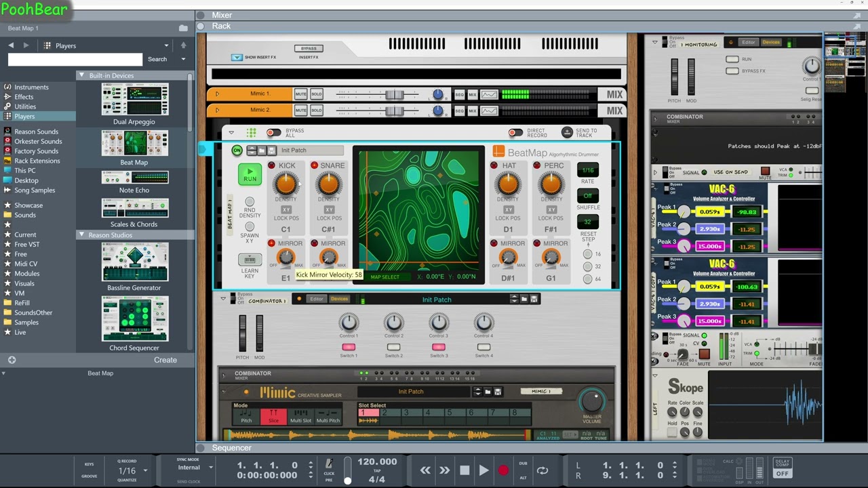The width and height of the screenshot is (868, 488).
Task: Select Utilities in browser sidebar
Action: 25,106
